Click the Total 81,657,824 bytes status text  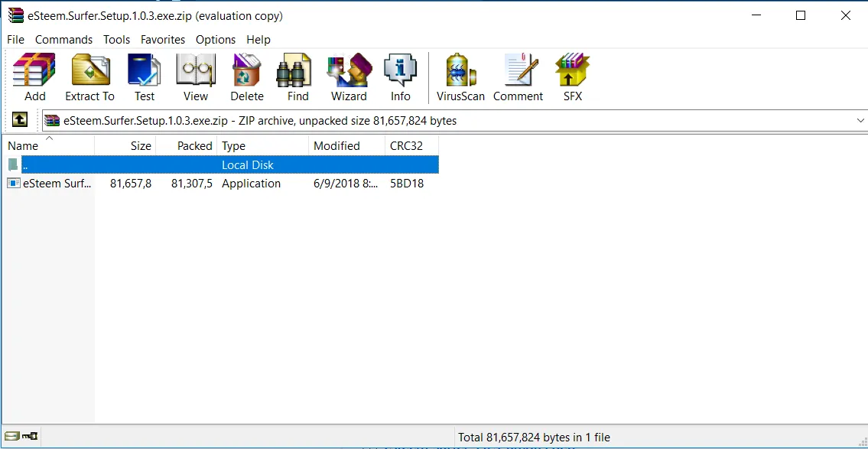click(535, 438)
